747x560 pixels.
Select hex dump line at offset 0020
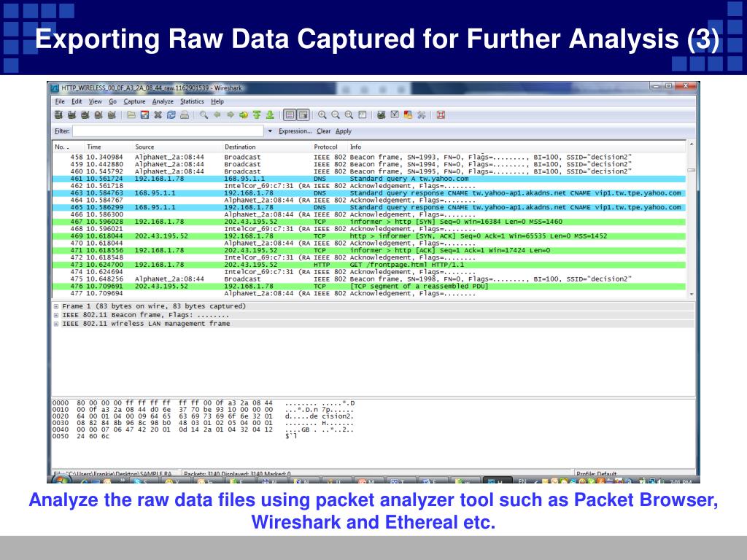click(x=204, y=416)
